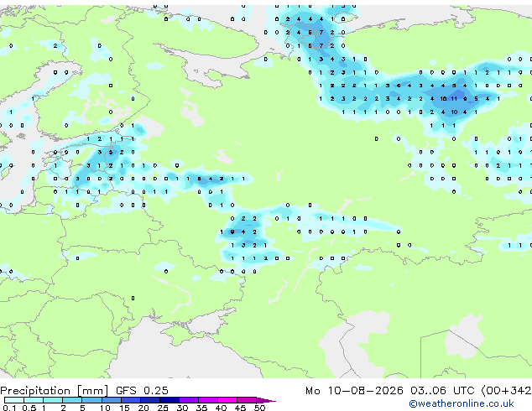532x411 pixels.
Task: Click the '20' legend scale label
Action: (x=143, y=408)
